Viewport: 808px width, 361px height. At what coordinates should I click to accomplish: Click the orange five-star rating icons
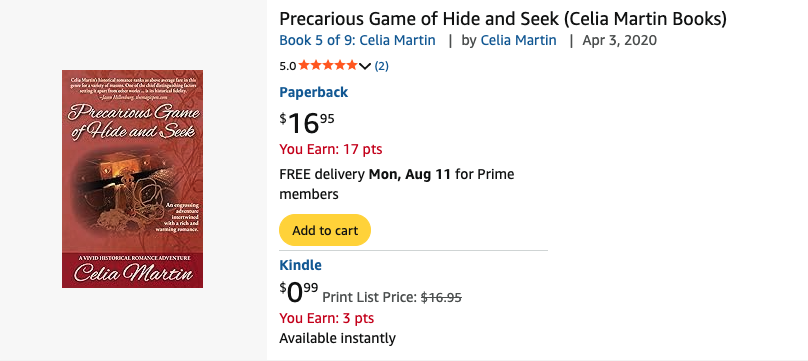tap(328, 65)
